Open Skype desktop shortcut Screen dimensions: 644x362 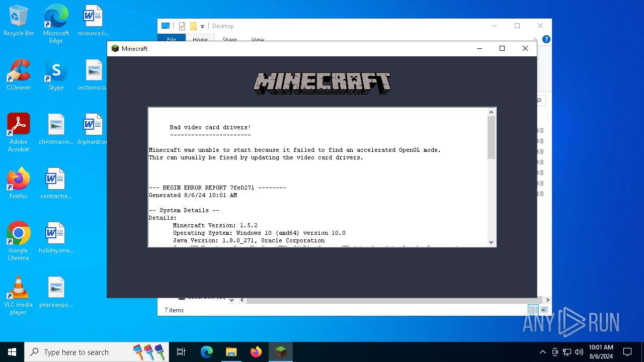click(56, 75)
